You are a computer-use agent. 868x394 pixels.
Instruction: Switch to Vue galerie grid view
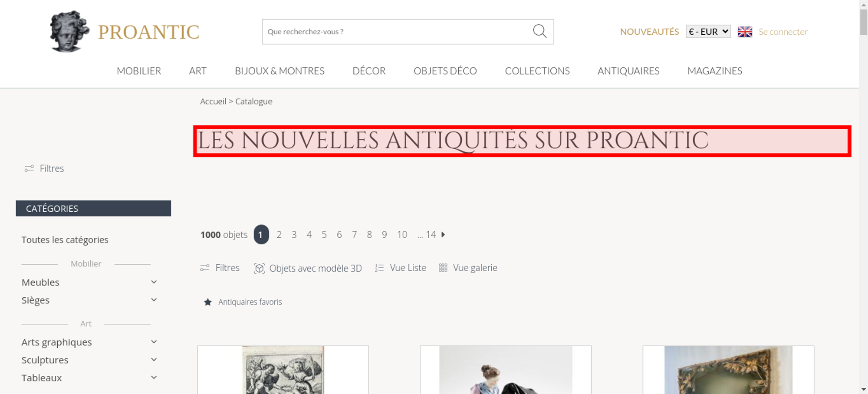(x=468, y=268)
